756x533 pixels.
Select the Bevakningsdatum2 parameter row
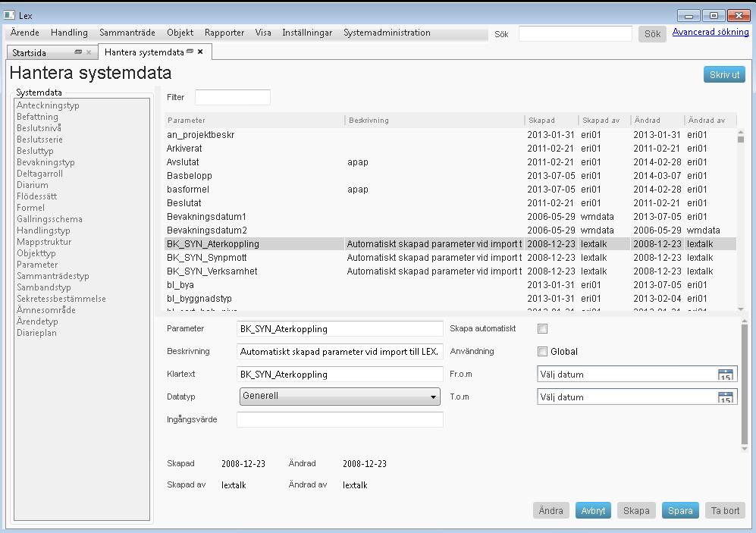[450, 230]
